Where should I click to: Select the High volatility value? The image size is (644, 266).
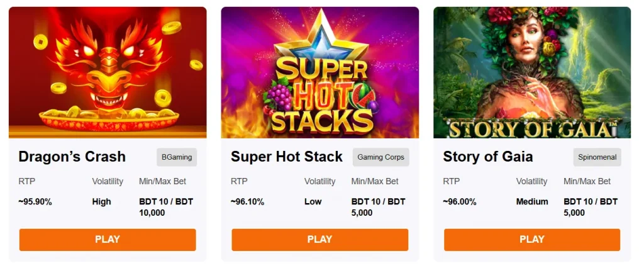click(101, 202)
